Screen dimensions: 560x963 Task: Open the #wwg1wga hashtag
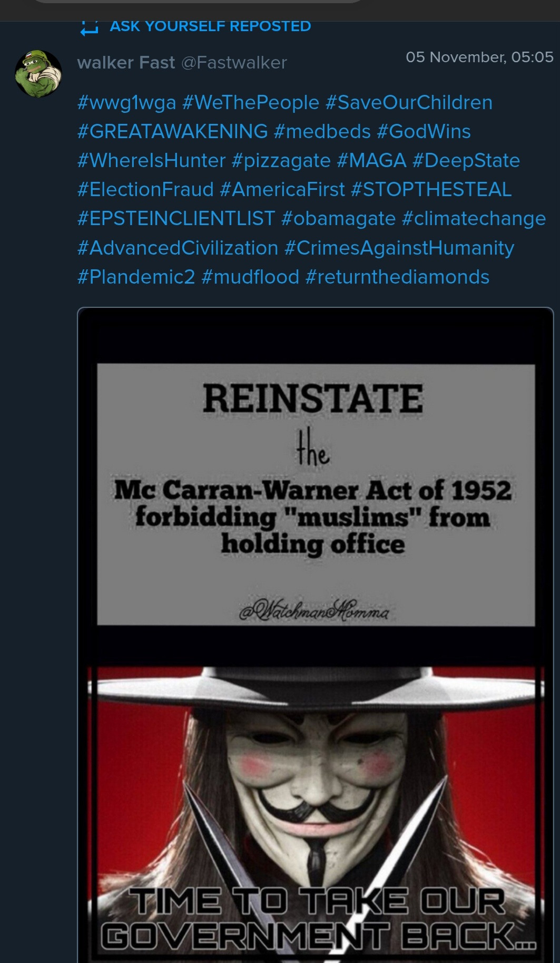point(126,102)
